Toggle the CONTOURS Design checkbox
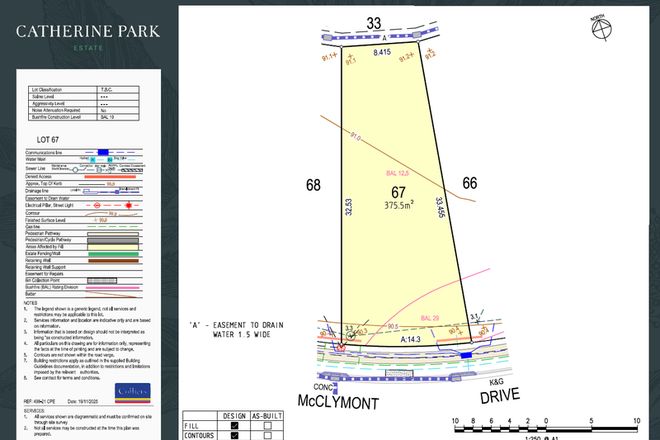Image resolution: width=660 pixels, height=440 pixels. (x=235, y=435)
